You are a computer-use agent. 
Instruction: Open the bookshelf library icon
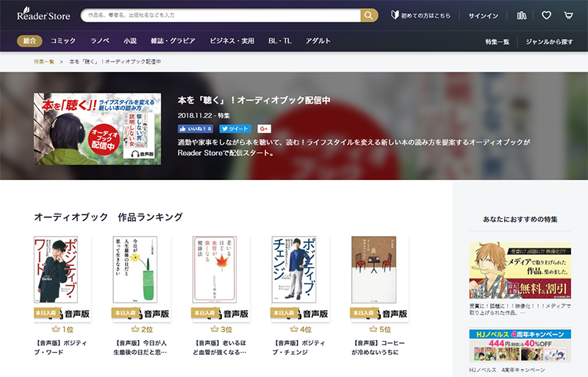pos(522,15)
